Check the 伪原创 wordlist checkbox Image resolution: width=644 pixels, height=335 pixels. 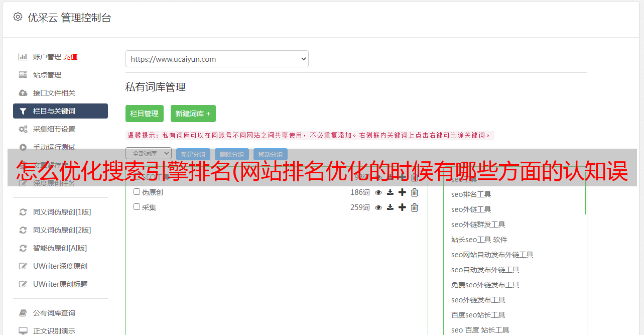tap(136, 192)
